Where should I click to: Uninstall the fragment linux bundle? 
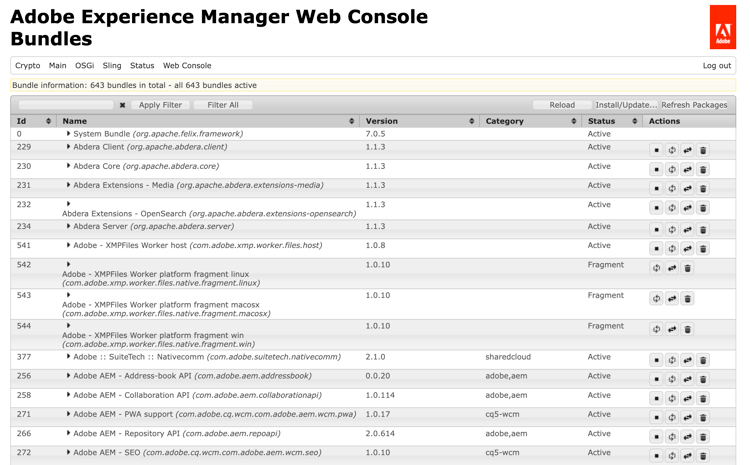coord(687,268)
